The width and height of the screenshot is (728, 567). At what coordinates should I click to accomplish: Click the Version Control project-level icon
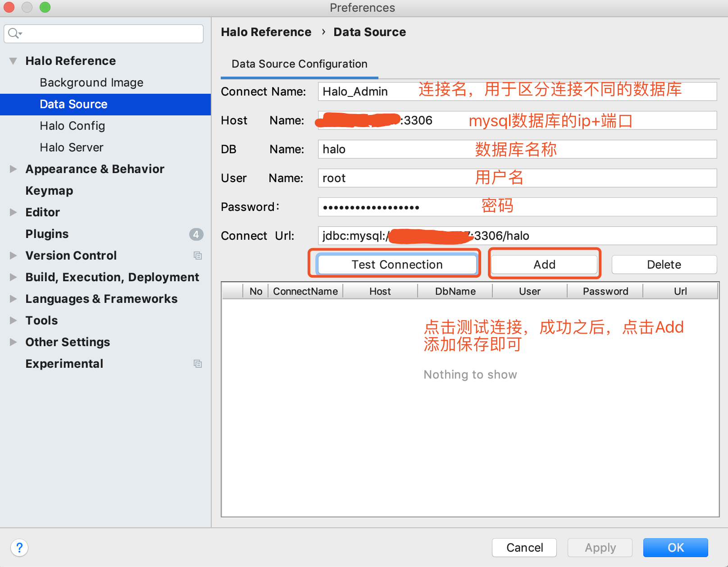pyautogui.click(x=197, y=256)
